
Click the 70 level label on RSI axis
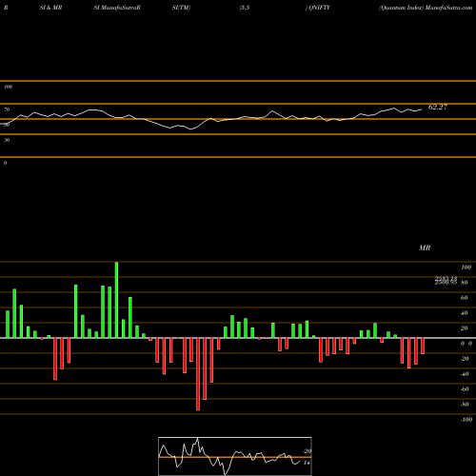coord(7,109)
